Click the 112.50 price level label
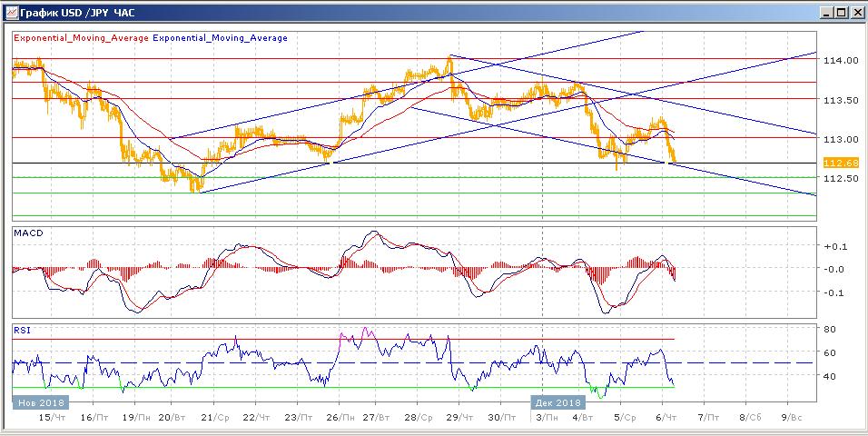 tap(840, 178)
